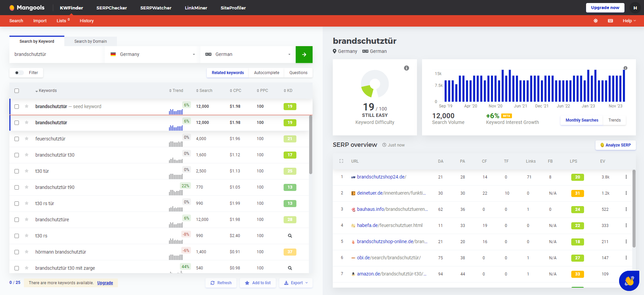Viewport: 644px width, 295px height.
Task: Click the Analyze SERP button
Action: (615, 145)
